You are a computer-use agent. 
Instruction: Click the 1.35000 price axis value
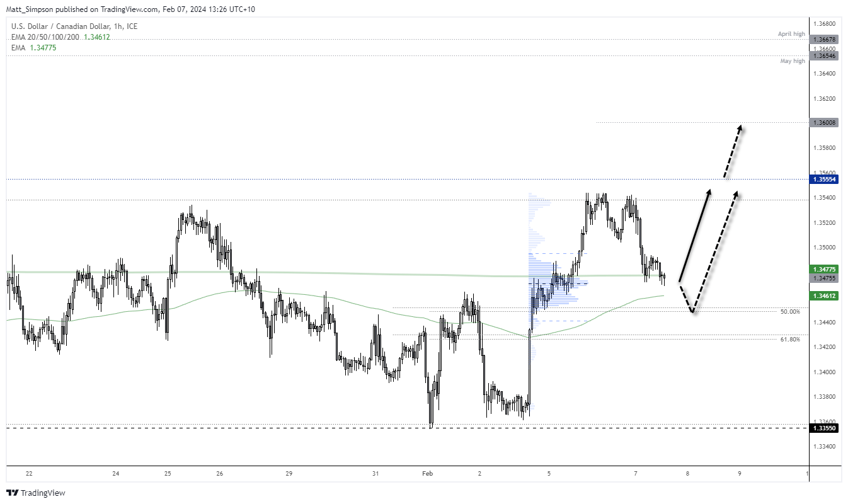[x=824, y=248]
